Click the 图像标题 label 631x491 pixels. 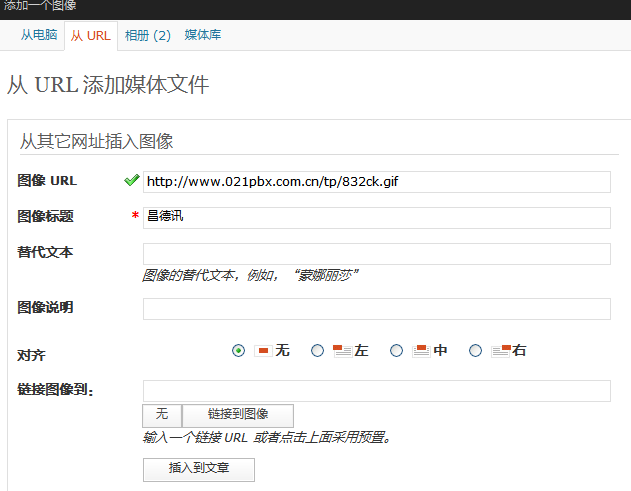pyautogui.click(x=45, y=217)
